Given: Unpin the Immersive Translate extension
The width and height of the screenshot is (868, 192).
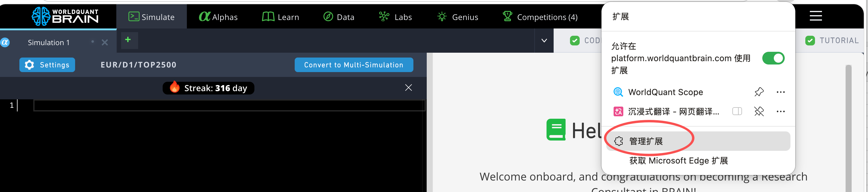Looking at the screenshot, I should [759, 111].
